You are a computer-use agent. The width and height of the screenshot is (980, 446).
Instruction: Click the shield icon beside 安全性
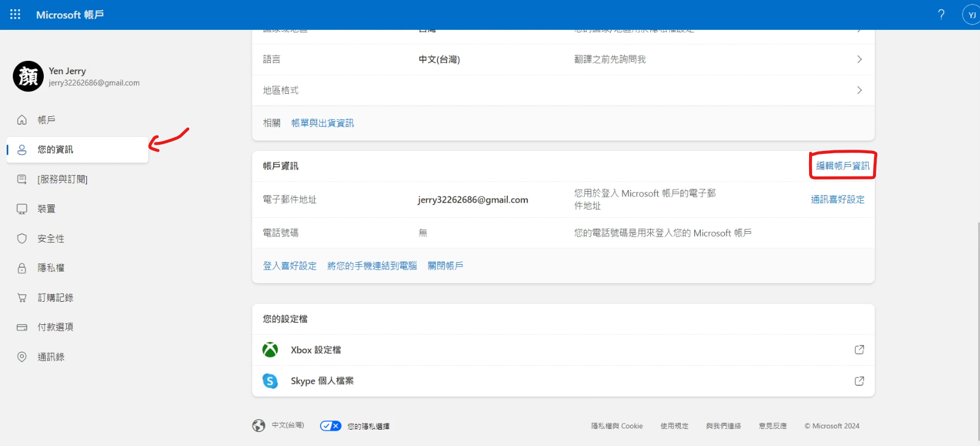pyautogui.click(x=22, y=239)
